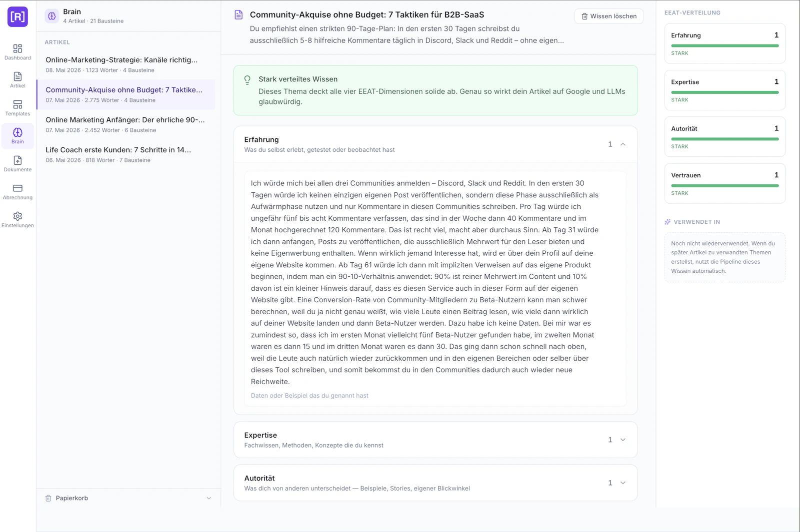
Task: Click the Erfahrung green progress bar
Action: point(725,45)
